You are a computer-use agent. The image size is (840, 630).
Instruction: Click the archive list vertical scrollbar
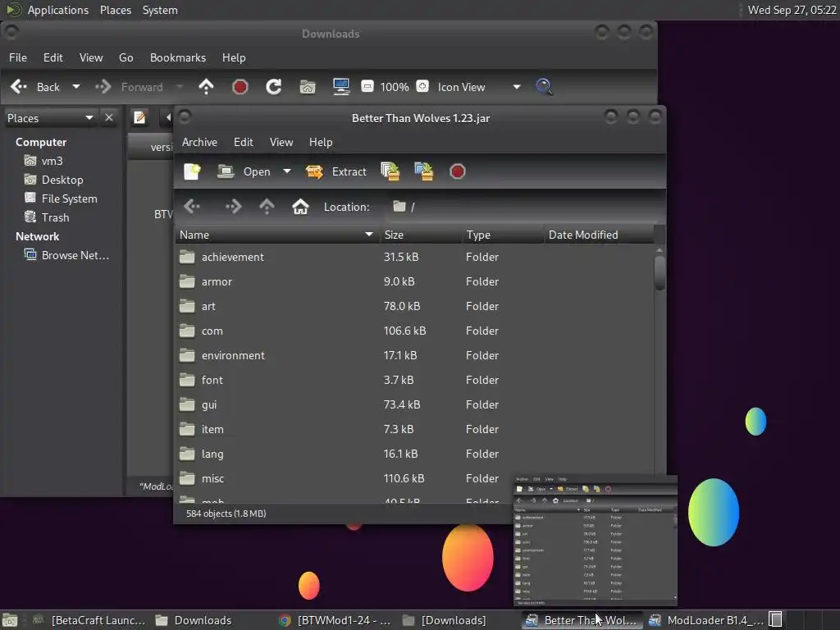click(x=660, y=273)
